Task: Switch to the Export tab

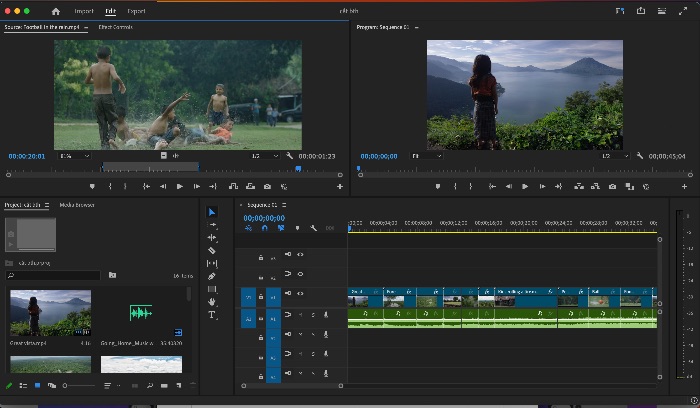Action: (136, 11)
